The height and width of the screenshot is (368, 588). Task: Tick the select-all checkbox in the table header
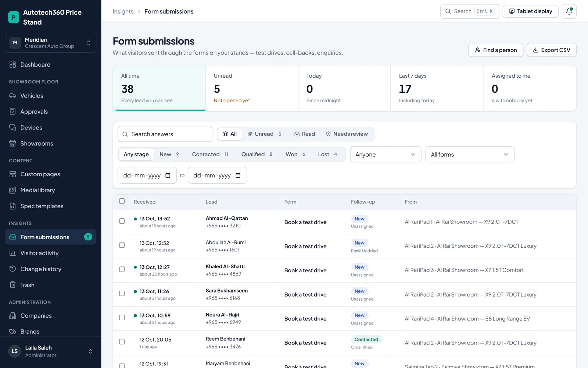(x=122, y=201)
